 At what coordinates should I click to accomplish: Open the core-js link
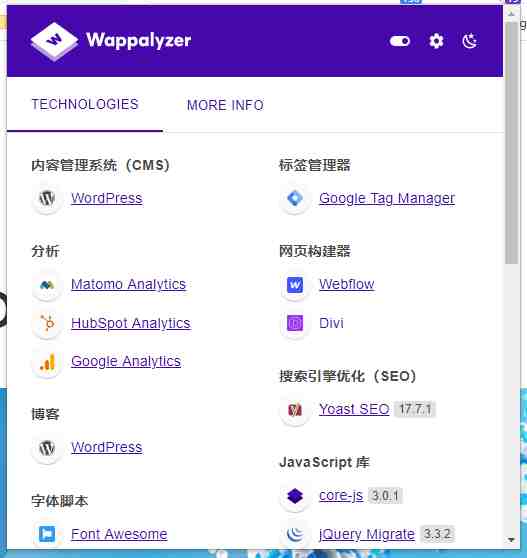pyautogui.click(x=341, y=495)
